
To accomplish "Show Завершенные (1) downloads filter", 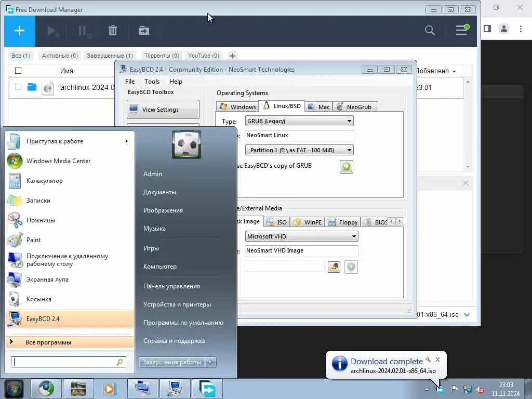I will (110, 56).
